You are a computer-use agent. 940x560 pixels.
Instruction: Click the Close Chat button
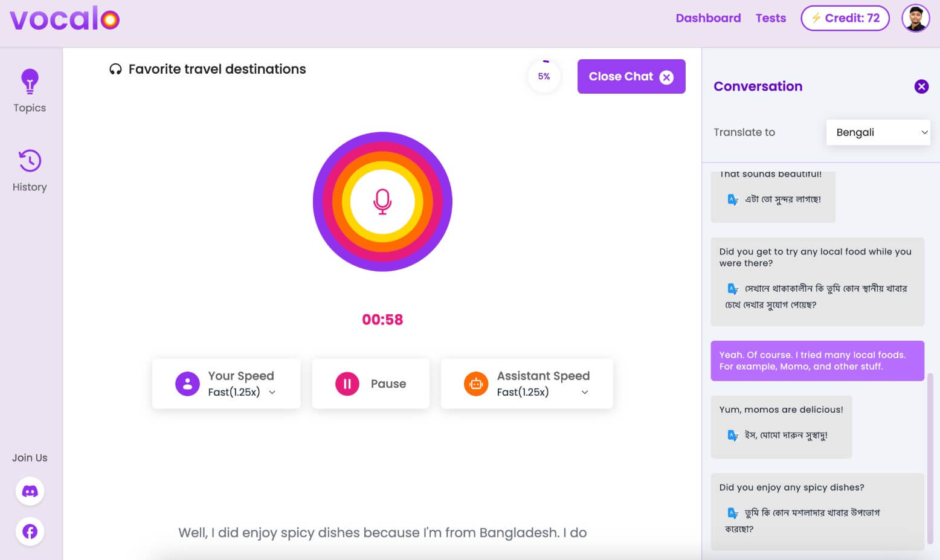(x=631, y=77)
